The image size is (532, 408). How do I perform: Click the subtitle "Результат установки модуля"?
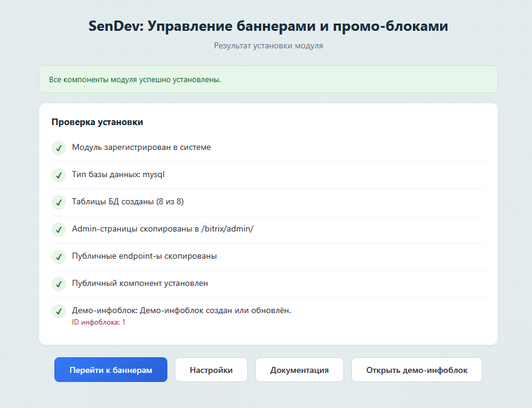tap(268, 45)
